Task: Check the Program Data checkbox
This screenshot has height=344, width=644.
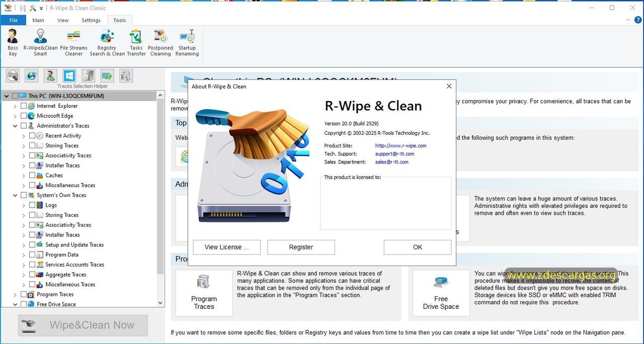Action: tap(32, 255)
